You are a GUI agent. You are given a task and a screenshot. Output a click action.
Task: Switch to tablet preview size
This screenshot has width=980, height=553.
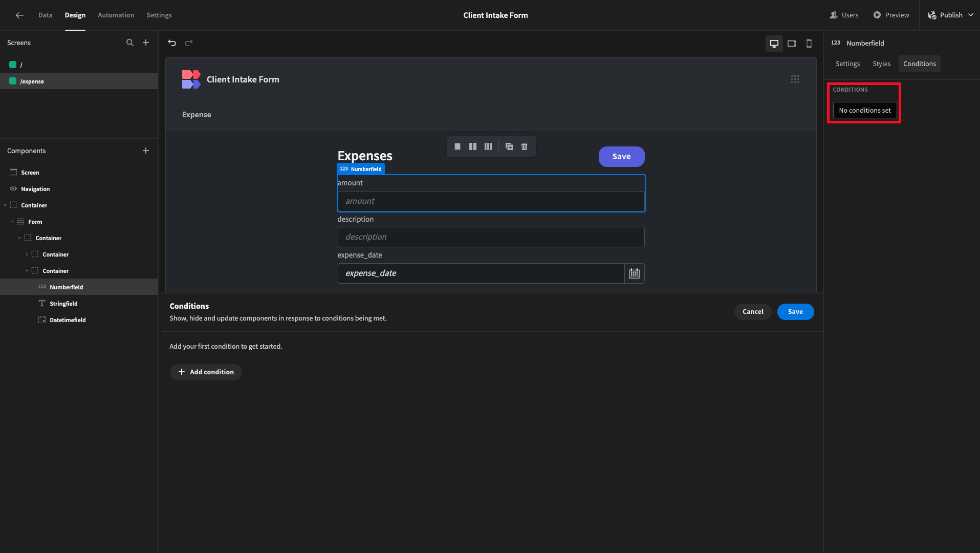tap(792, 44)
